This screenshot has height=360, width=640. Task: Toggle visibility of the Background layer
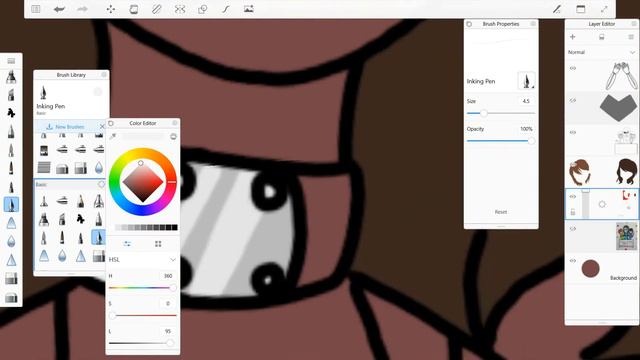coord(573,260)
